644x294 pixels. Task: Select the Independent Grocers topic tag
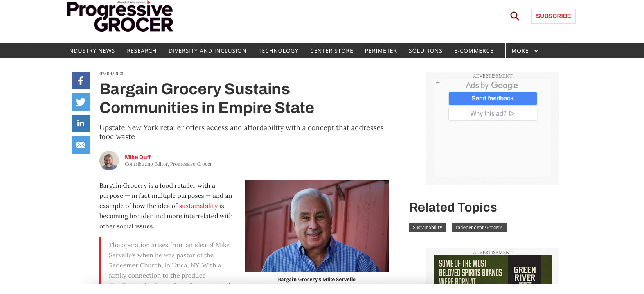(479, 228)
